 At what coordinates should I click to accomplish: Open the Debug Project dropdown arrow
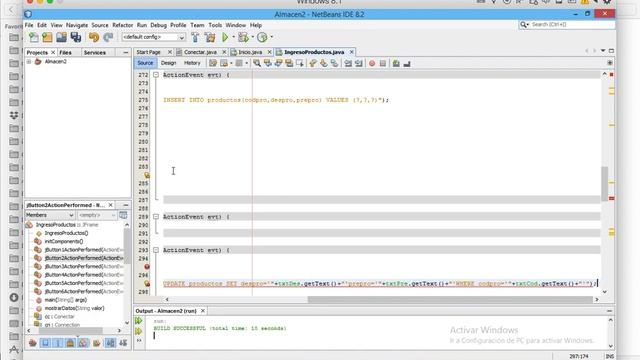253,37
